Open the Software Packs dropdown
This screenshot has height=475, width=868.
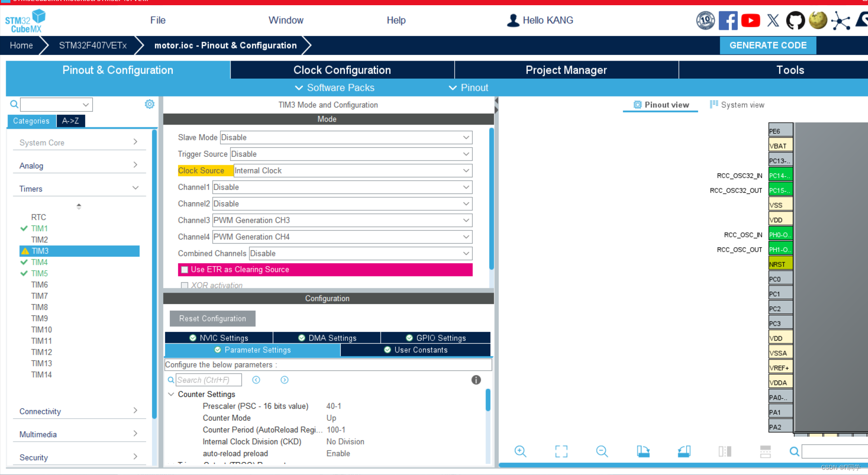335,88
